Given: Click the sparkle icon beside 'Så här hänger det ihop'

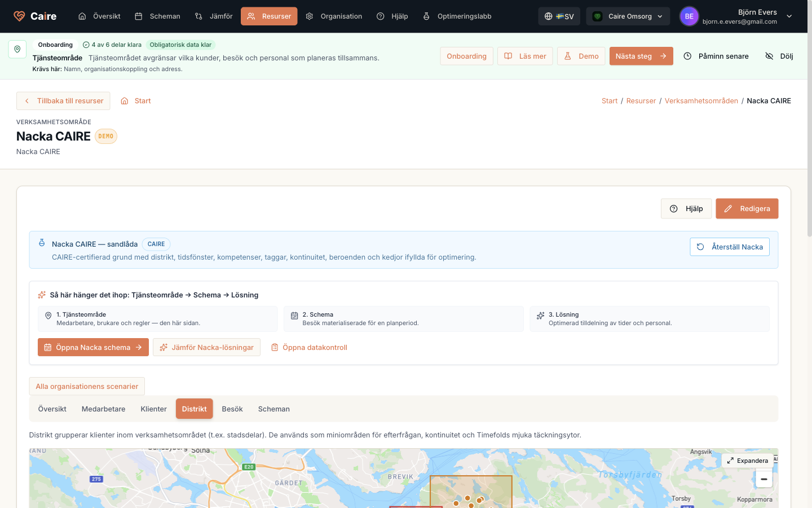Looking at the screenshot, I should click(x=42, y=295).
